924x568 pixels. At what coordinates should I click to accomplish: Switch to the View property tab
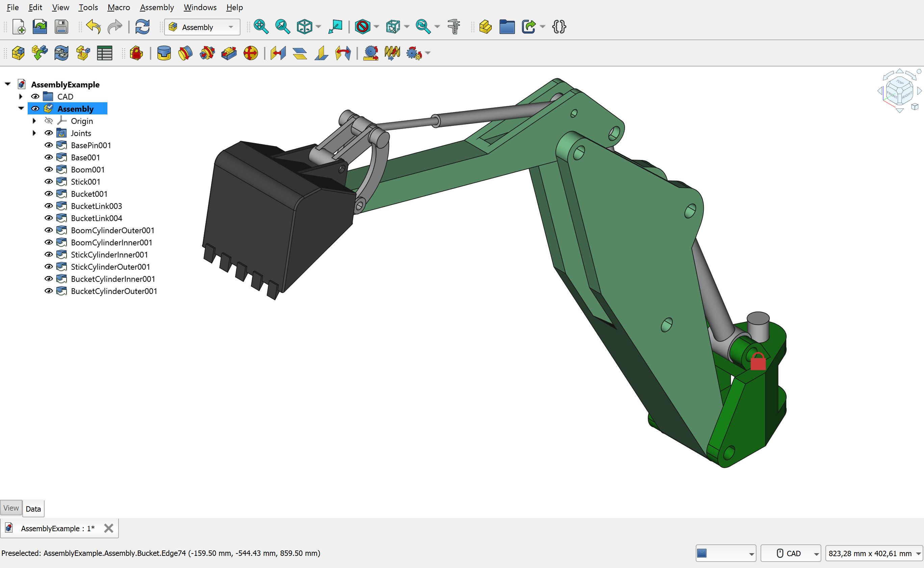tap(11, 508)
